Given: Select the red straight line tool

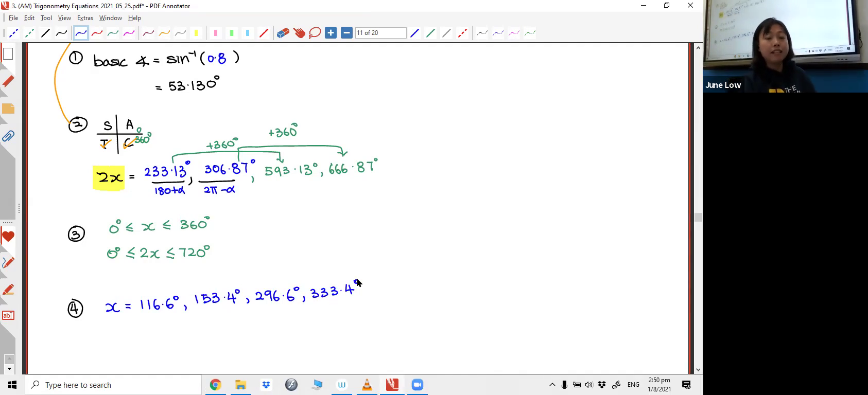Looking at the screenshot, I should (264, 33).
